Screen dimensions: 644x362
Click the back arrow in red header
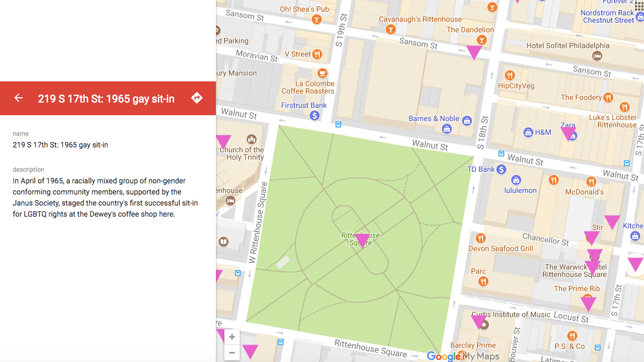coord(19,98)
